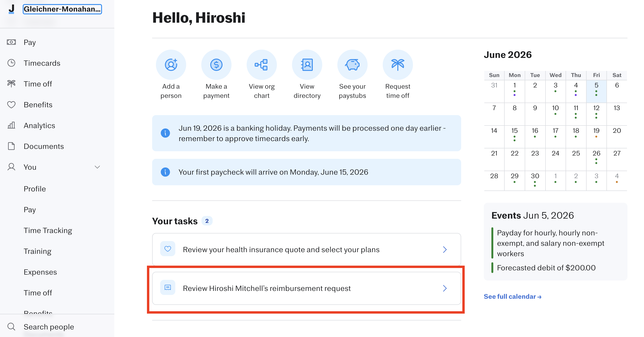Image resolution: width=644 pixels, height=337 pixels.
Task: Click the Add a person icon
Action: 171,65
